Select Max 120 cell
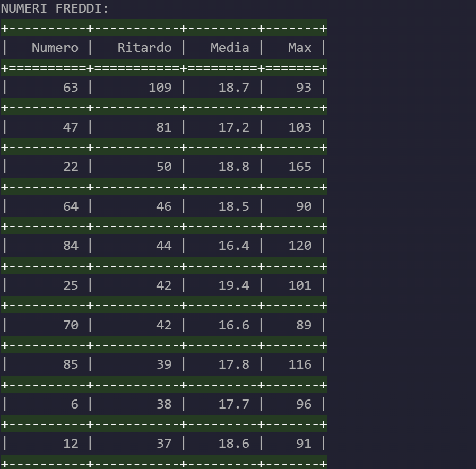The height and width of the screenshot is (469, 476). (300, 245)
